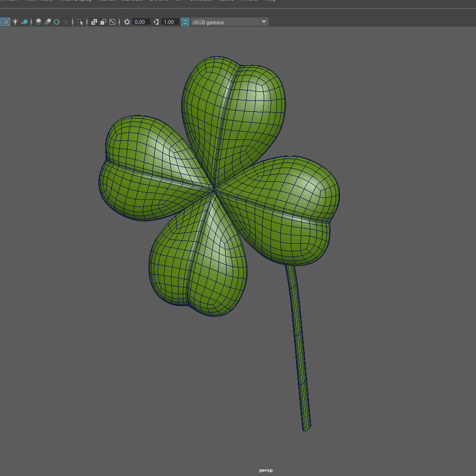The width and height of the screenshot is (476, 476).
Task: Enable X-Ray Joints icon
Action: (112, 22)
